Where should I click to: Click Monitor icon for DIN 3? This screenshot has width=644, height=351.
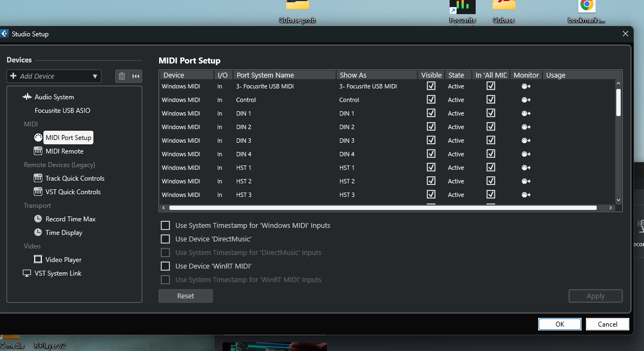[526, 141]
